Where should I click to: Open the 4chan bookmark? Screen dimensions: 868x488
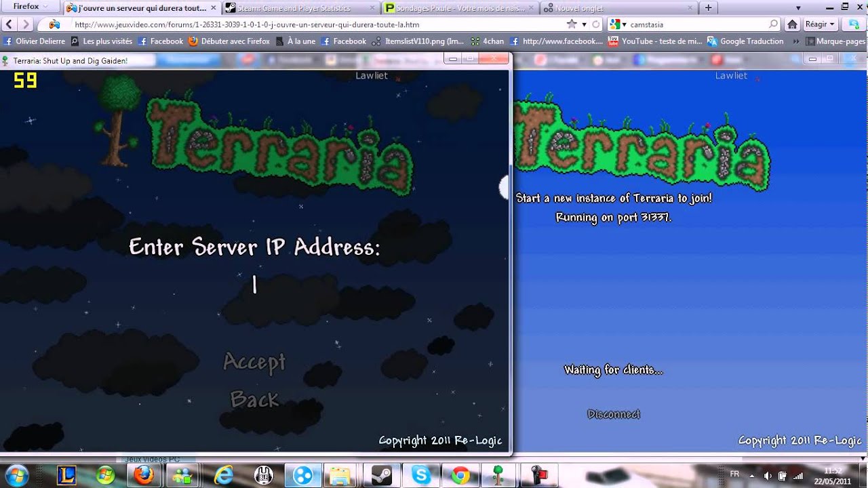click(x=488, y=41)
